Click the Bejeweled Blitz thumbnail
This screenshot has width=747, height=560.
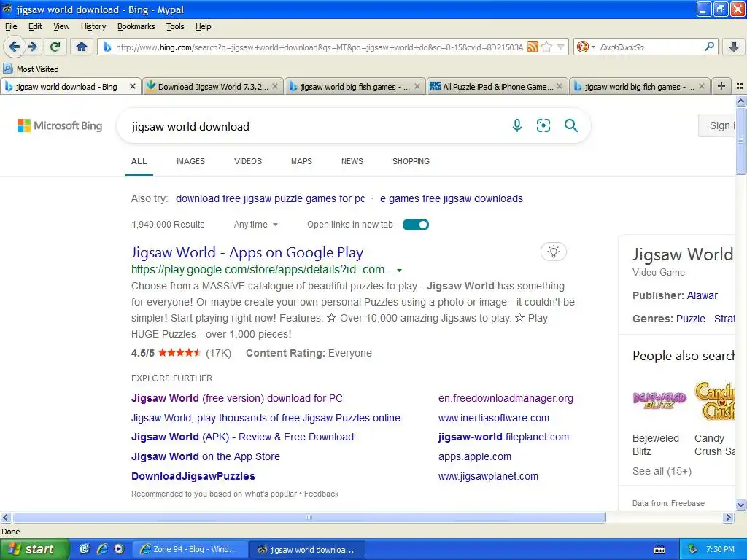tap(659, 401)
